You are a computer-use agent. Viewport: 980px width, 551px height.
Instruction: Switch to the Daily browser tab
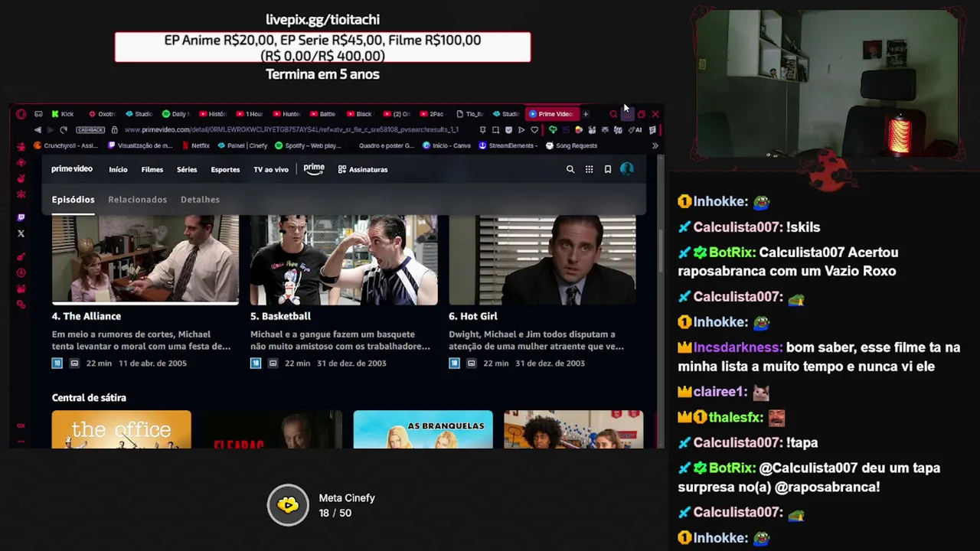[175, 114]
